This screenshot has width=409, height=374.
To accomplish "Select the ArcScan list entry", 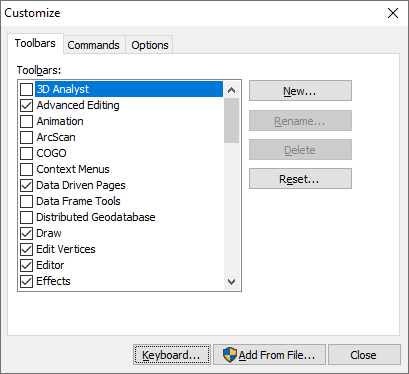I will 56,137.
